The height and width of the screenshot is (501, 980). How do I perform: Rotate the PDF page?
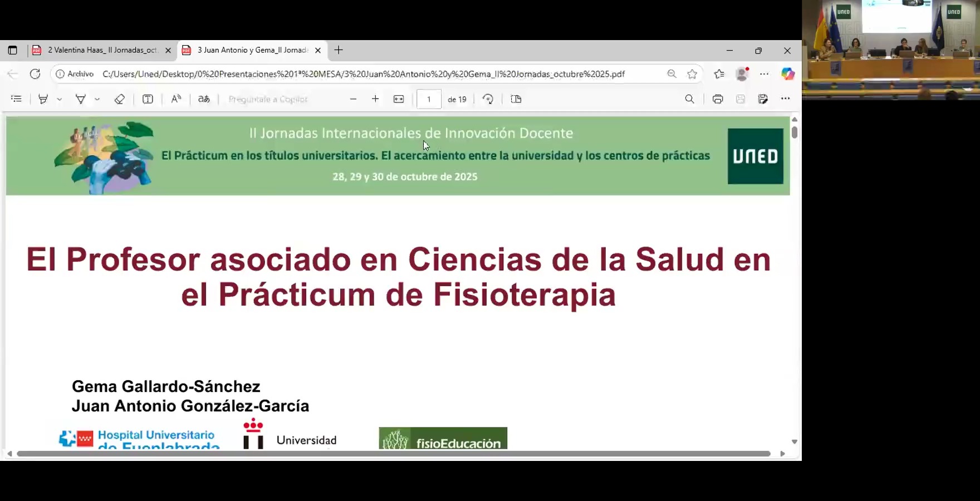[488, 99]
